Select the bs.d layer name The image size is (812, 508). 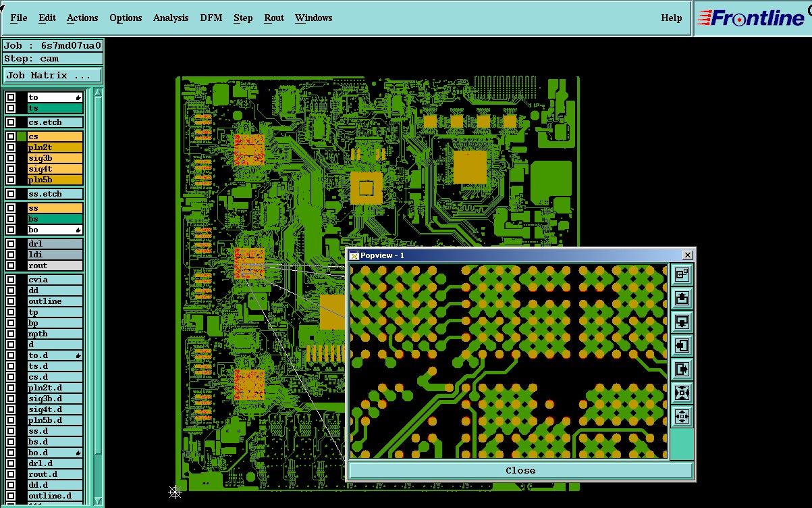(55, 442)
